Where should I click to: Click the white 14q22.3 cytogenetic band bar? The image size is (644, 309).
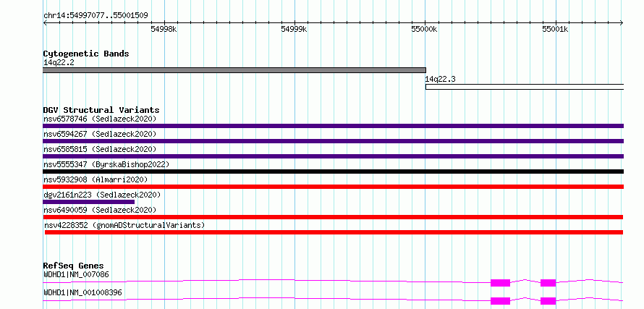[525, 87]
